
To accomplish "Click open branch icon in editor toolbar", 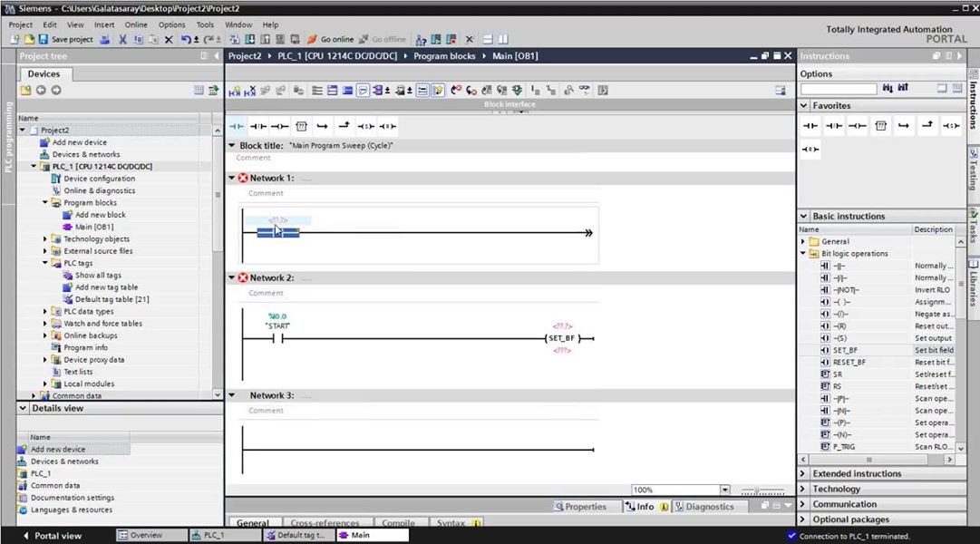I will tap(323, 126).
